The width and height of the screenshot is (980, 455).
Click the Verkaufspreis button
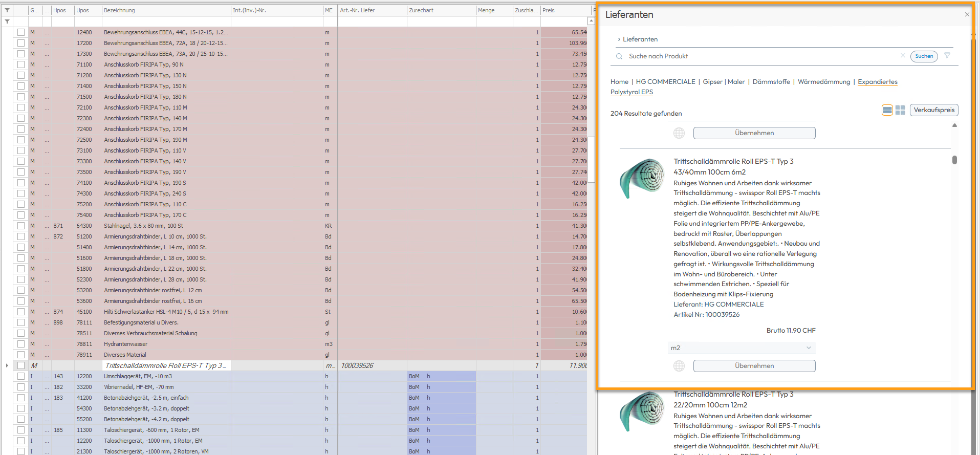pos(934,110)
